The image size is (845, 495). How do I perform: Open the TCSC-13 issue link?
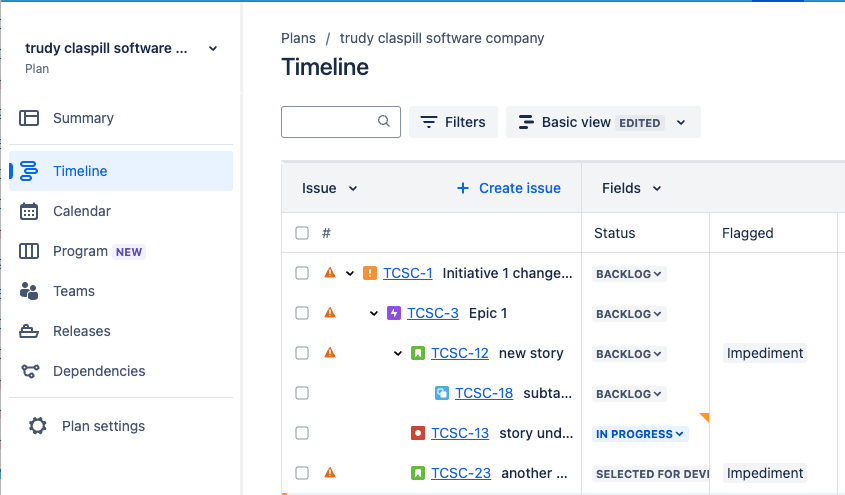tap(460, 433)
